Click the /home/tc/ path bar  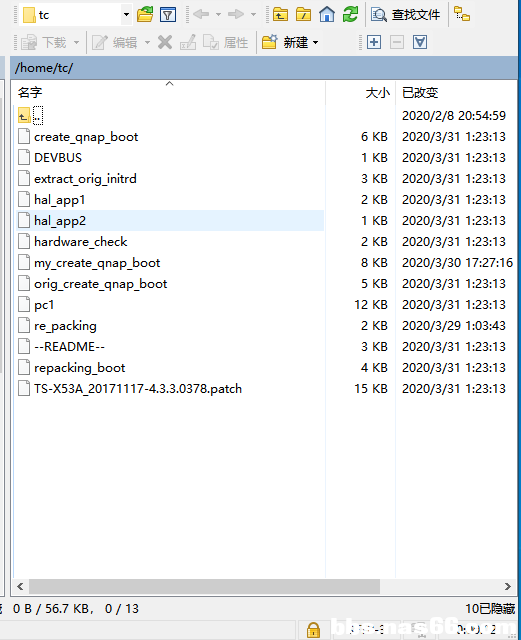pyautogui.click(x=264, y=68)
